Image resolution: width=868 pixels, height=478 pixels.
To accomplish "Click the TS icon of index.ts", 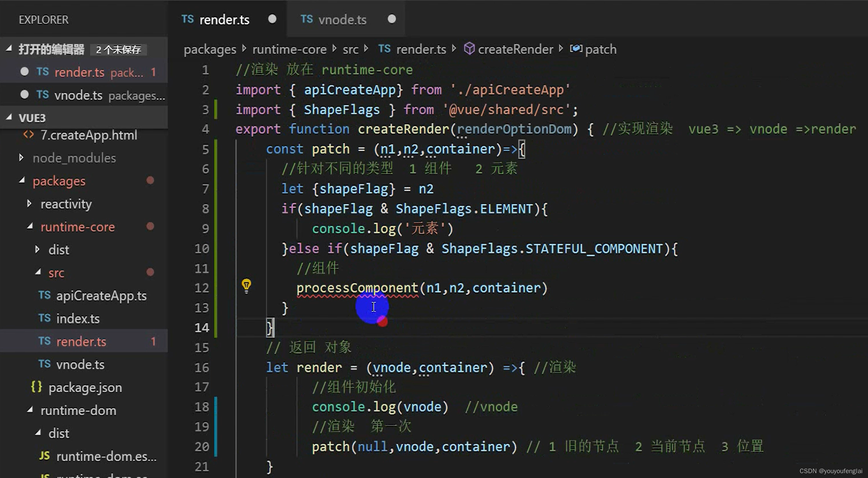I will (44, 318).
